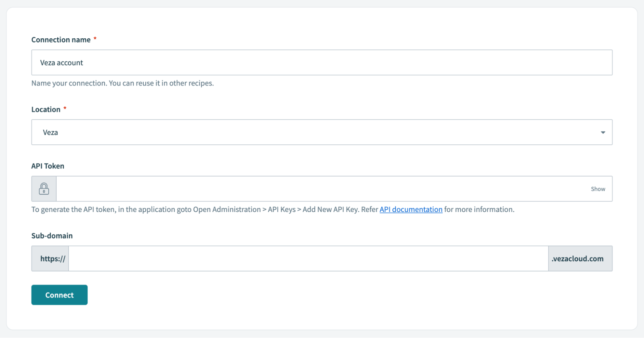Click inside the API Token field
Screen dimensions: 644x338
point(322,189)
